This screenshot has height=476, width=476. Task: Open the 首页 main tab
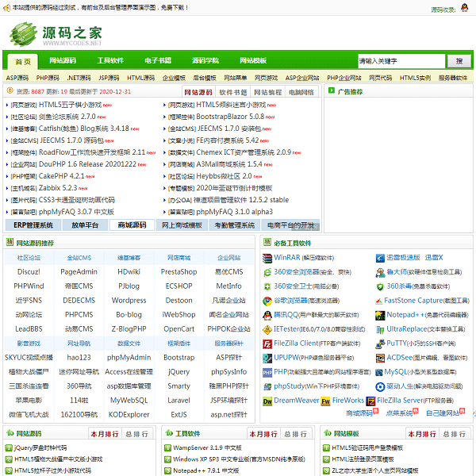(23, 62)
